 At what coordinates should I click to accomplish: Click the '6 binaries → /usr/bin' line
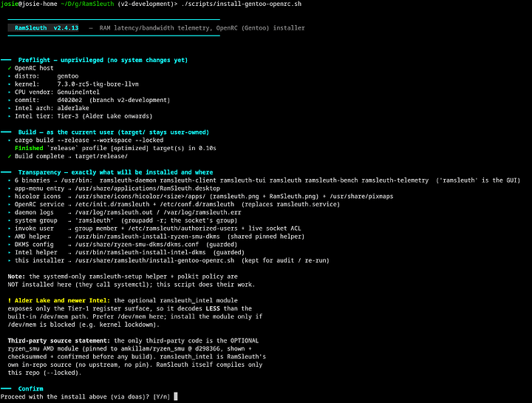click(264, 180)
